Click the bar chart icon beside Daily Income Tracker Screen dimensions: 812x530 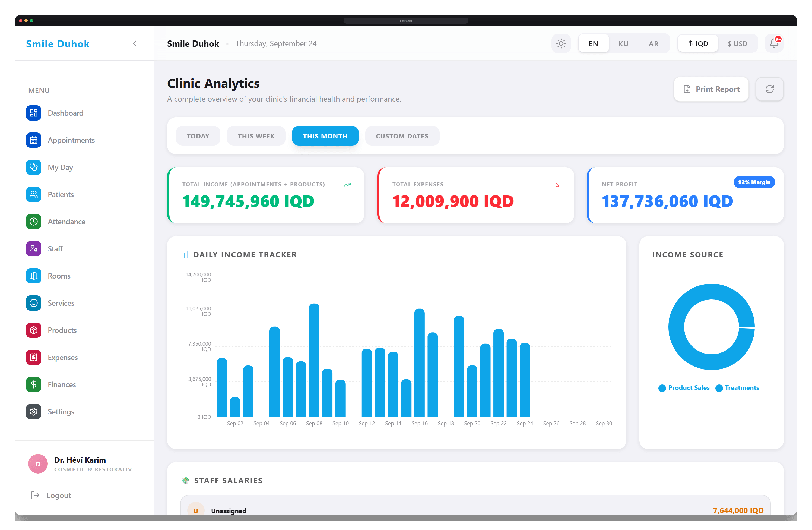coord(185,255)
